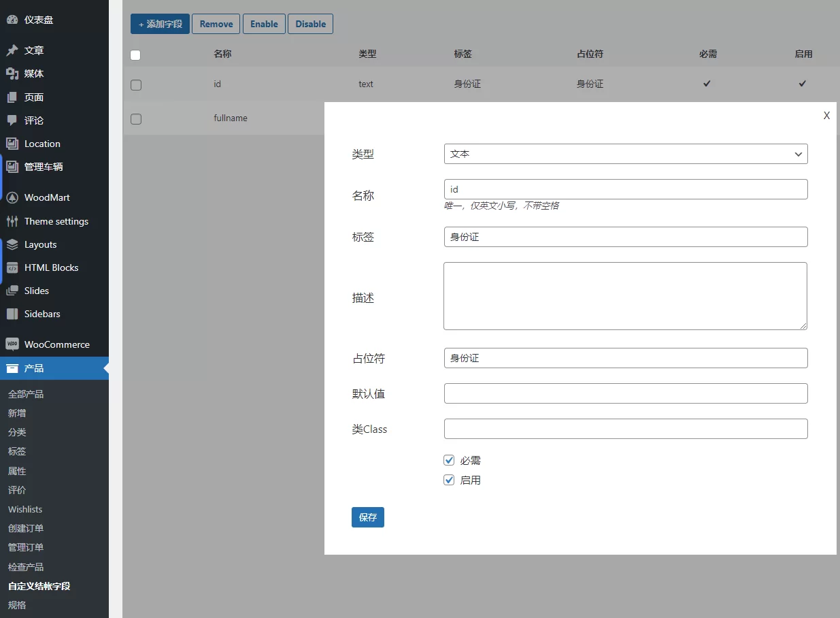This screenshot has height=618, width=840.
Task: Click the 类Class input field
Action: pyautogui.click(x=626, y=429)
